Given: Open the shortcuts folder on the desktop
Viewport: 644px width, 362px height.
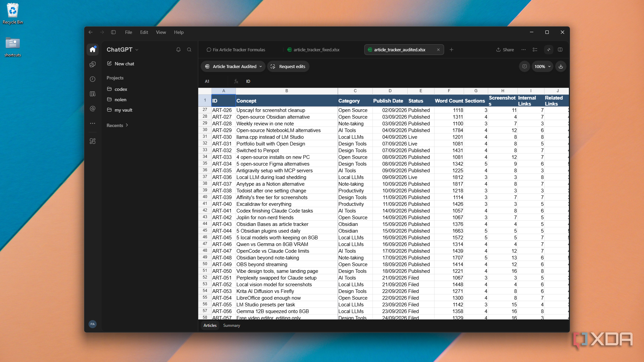Looking at the screenshot, I should [x=13, y=47].
